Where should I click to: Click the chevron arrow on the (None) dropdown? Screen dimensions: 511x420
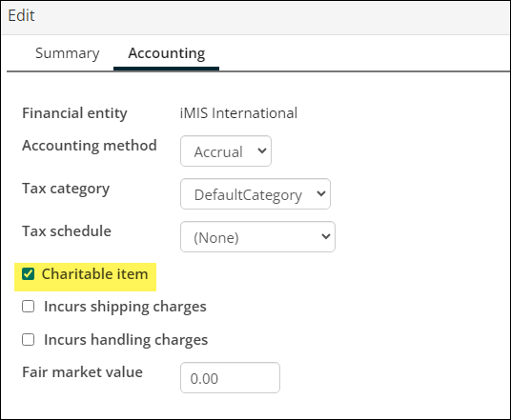[326, 236]
